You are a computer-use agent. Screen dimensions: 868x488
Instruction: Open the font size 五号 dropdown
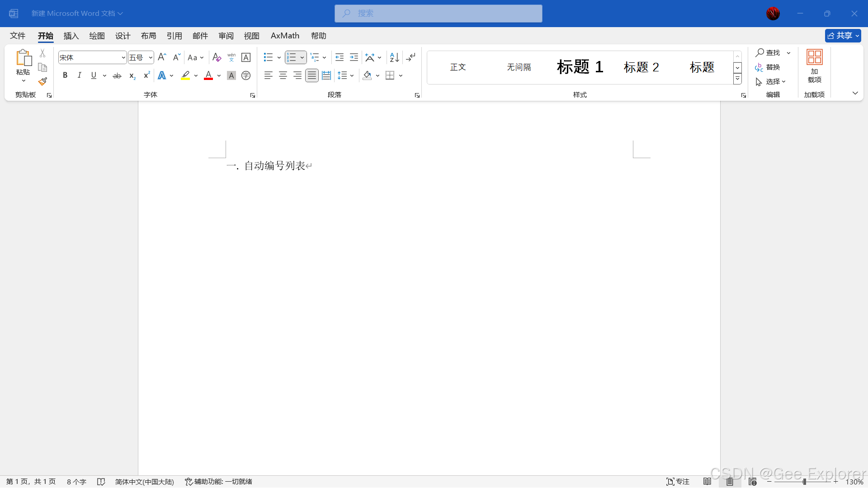coord(151,57)
